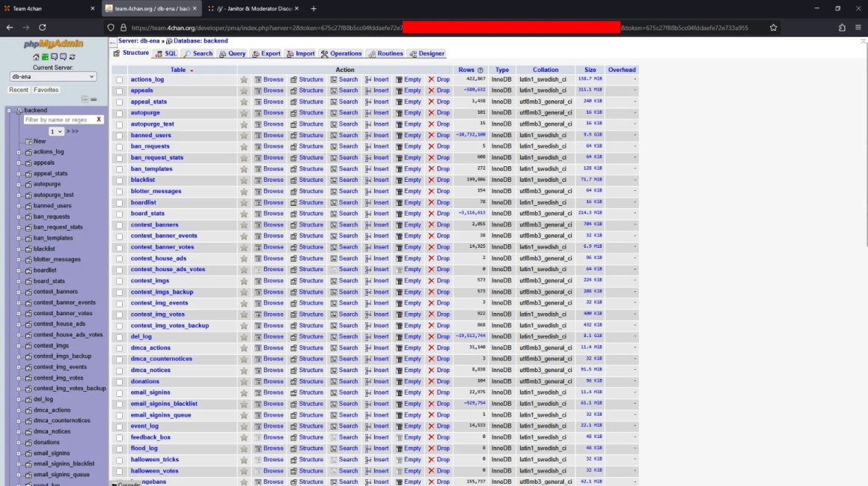Viewport: 868px width, 486px height.
Task: Collapse the backend database tree node
Action: click(x=10, y=111)
